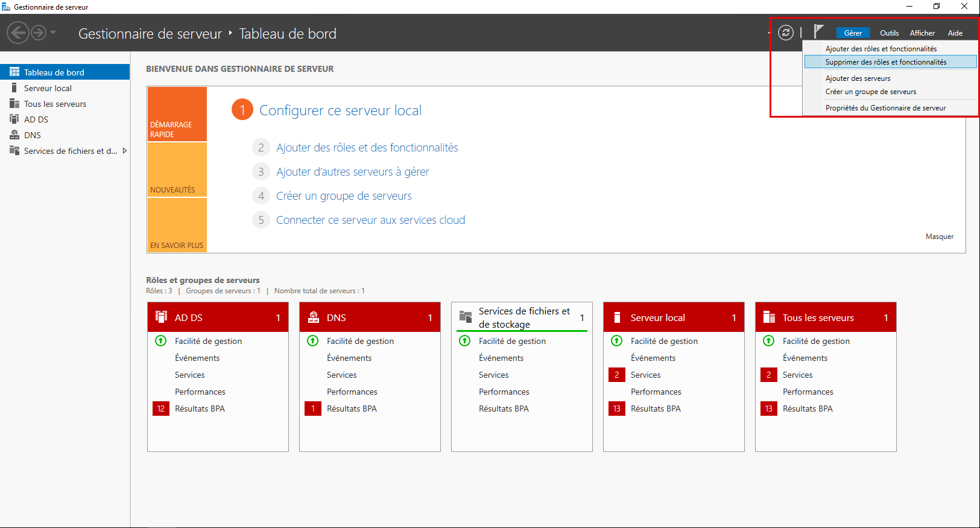Click the Tous les serveurs tile icon
The width and height of the screenshot is (980, 528).
click(769, 317)
